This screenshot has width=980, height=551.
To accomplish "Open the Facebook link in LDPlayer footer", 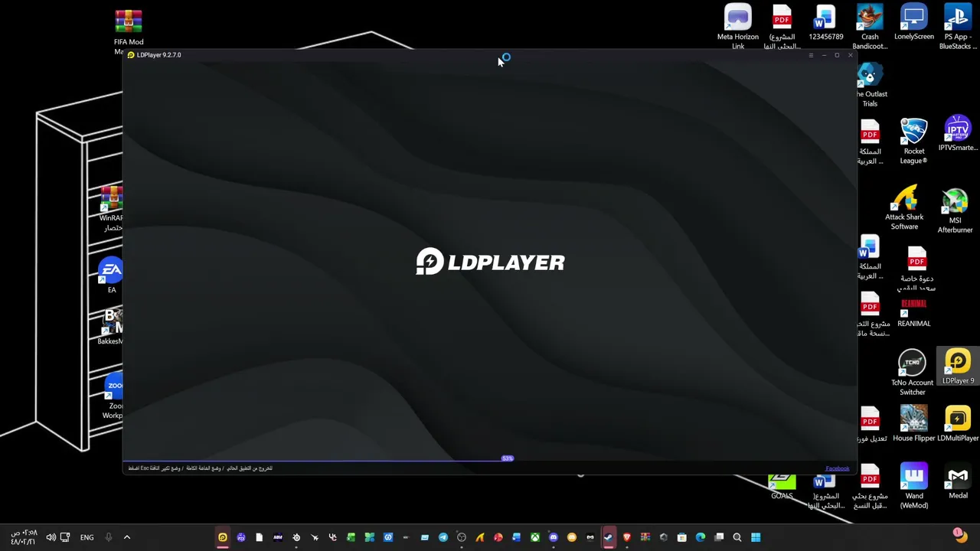I will tap(838, 468).
